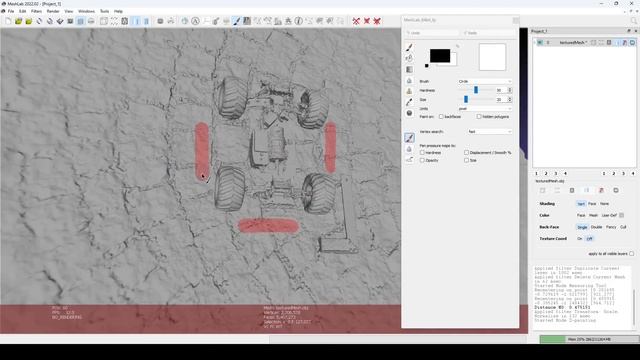Open the Units dropdown
Viewport: 640px width, 360px height.
pyautogui.click(x=484, y=109)
